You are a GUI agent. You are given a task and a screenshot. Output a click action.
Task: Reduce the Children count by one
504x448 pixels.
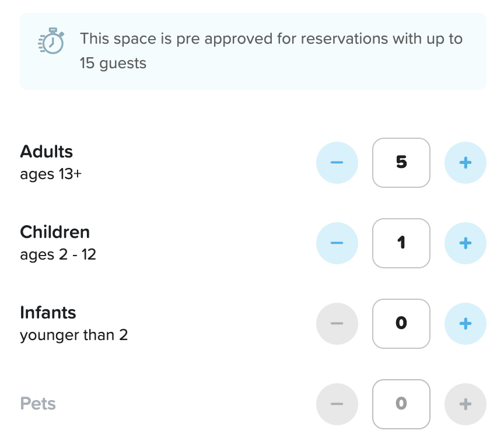[x=337, y=243]
